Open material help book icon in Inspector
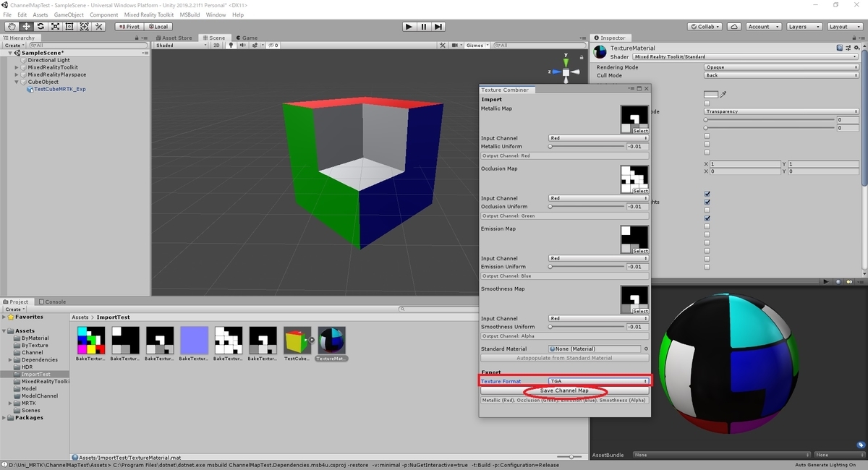The image size is (868, 470). [x=839, y=48]
